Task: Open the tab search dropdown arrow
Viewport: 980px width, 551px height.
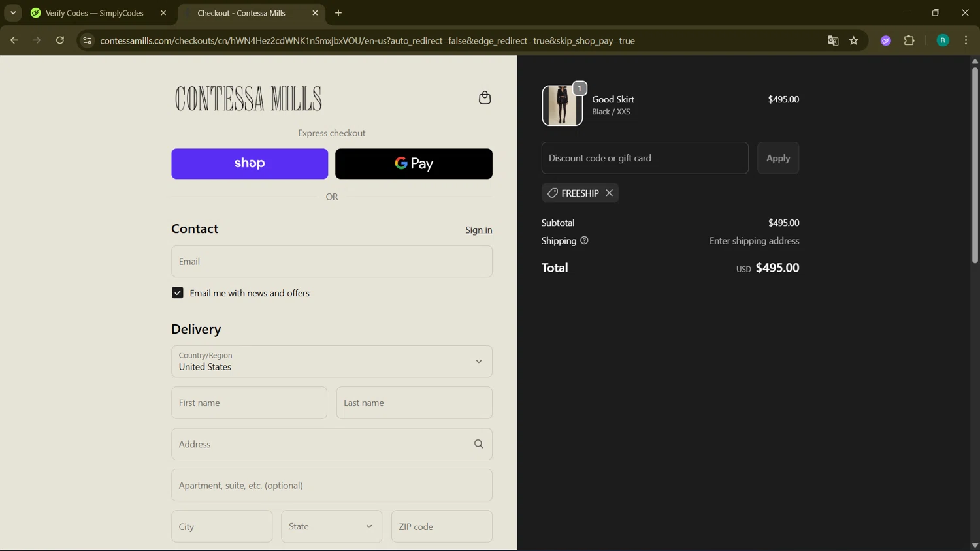Action: 13,13
